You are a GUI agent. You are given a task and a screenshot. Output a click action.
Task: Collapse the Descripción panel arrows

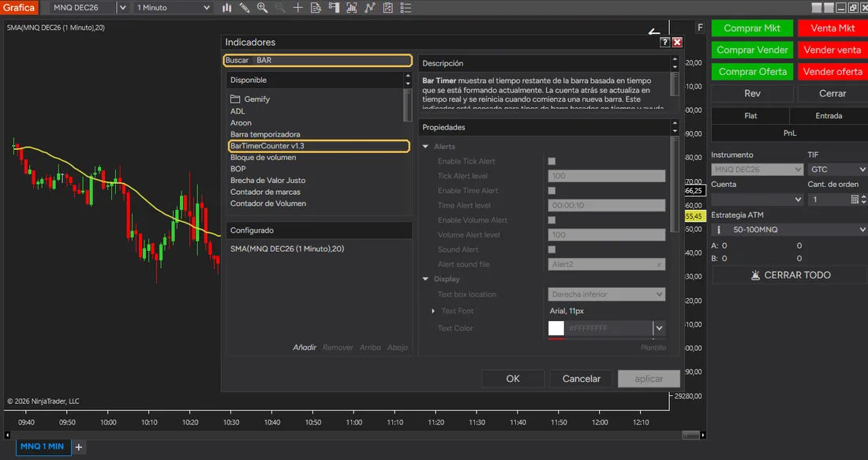[x=674, y=63]
